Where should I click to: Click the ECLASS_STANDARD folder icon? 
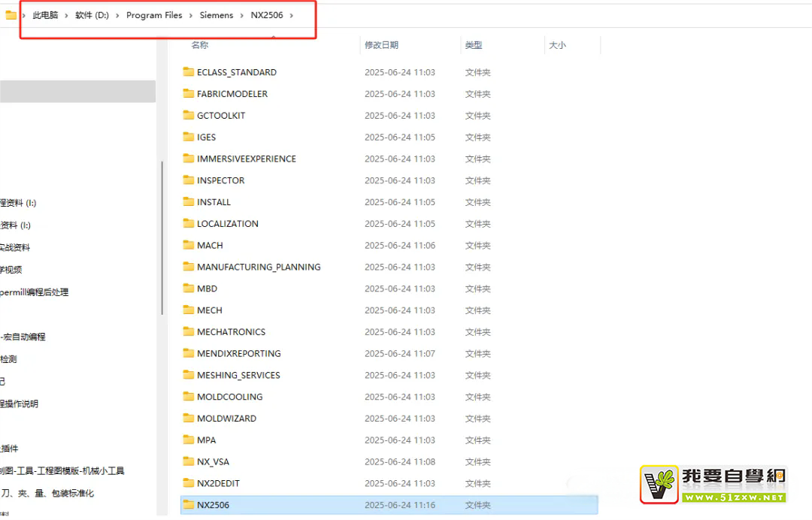pos(189,72)
